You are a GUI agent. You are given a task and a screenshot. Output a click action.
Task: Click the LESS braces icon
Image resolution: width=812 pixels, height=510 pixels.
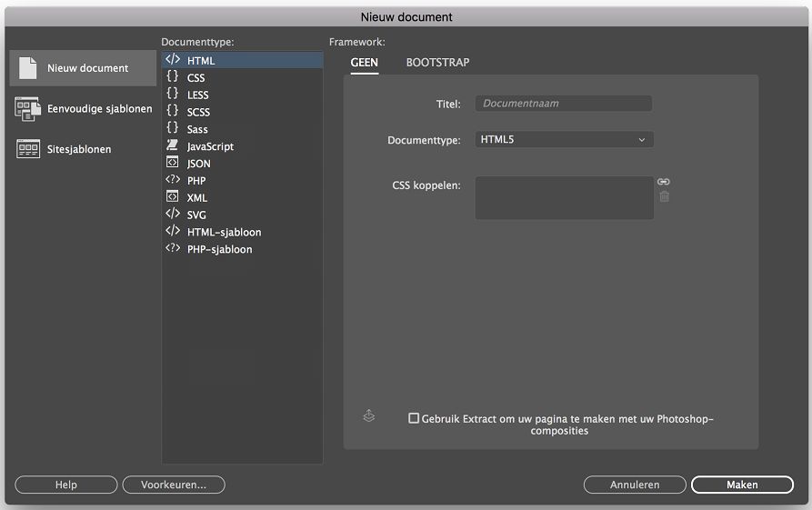(173, 94)
